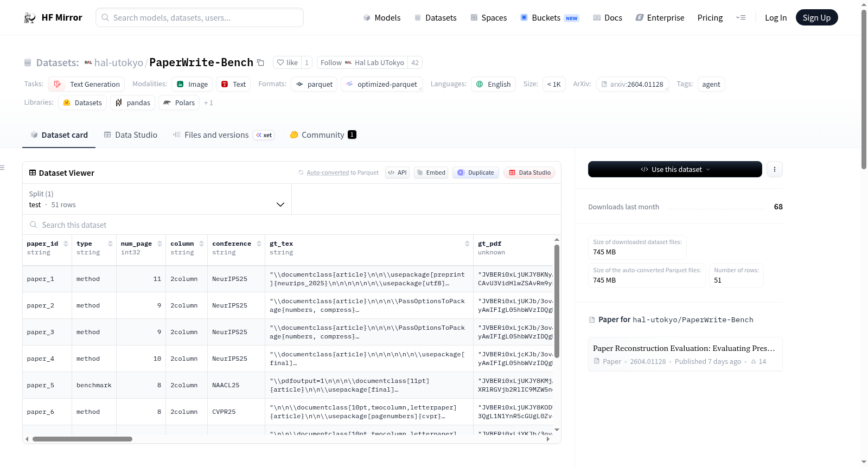
Task: Go to Models in the top navigation
Action: click(382, 18)
